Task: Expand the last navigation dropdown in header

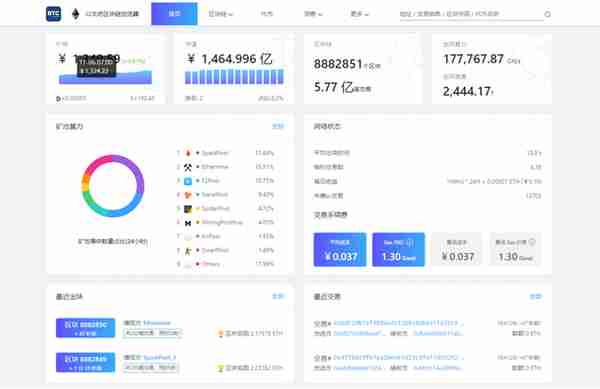Action: (x=360, y=14)
